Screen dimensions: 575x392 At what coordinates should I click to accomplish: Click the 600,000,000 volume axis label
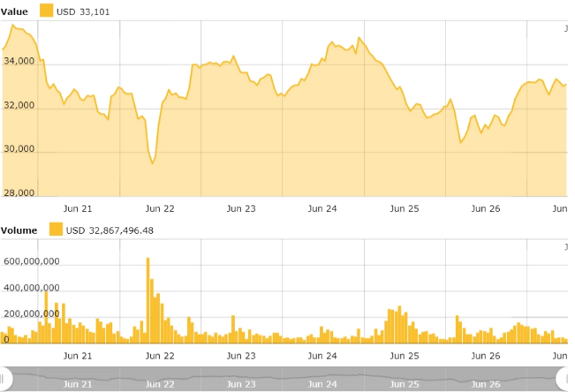point(32,261)
